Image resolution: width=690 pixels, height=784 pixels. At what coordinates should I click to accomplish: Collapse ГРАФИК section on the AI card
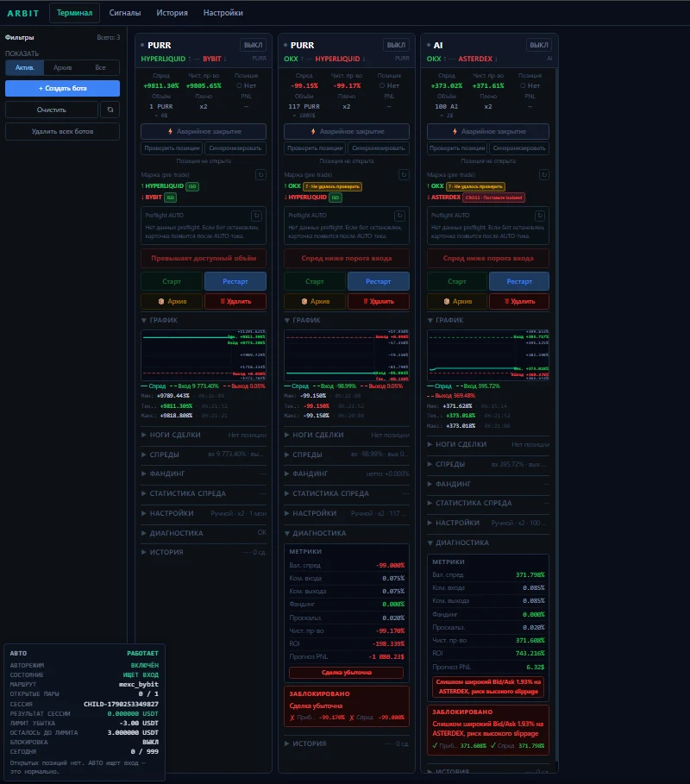(488, 320)
